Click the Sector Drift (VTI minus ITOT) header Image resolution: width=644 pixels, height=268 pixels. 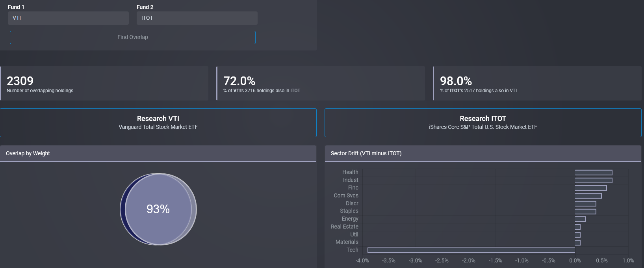coord(483,154)
